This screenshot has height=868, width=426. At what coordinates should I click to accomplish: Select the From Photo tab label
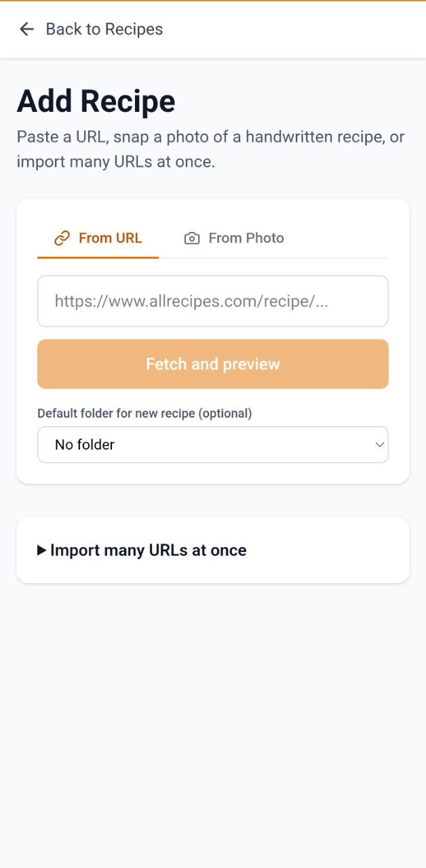pyautogui.click(x=246, y=238)
